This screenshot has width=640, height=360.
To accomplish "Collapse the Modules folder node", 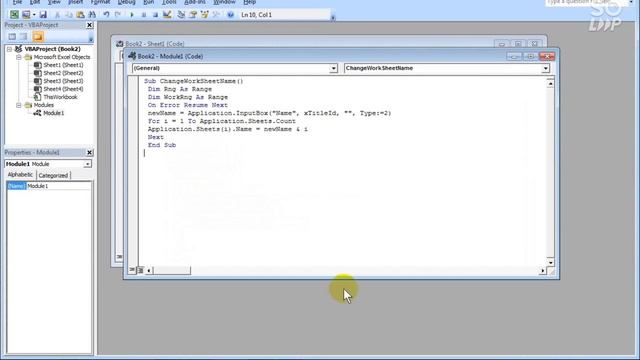I will click(x=19, y=105).
